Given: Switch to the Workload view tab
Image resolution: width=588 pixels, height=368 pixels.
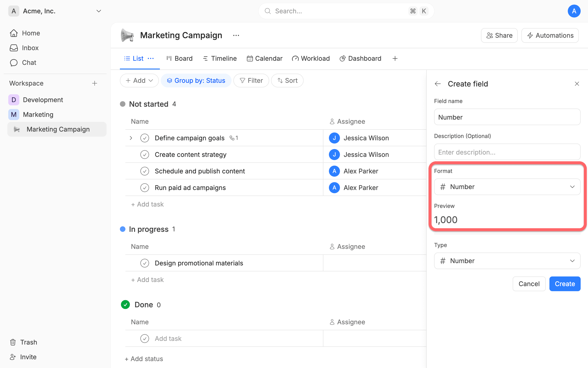Looking at the screenshot, I should (311, 58).
